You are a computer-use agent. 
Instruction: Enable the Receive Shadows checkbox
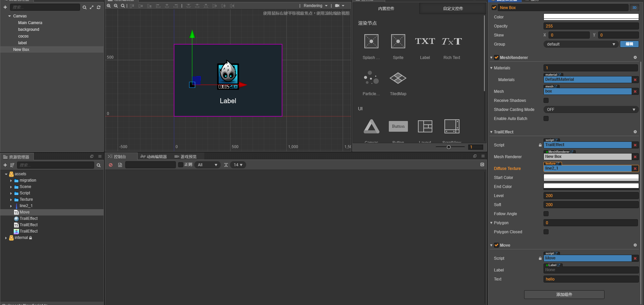546,100
